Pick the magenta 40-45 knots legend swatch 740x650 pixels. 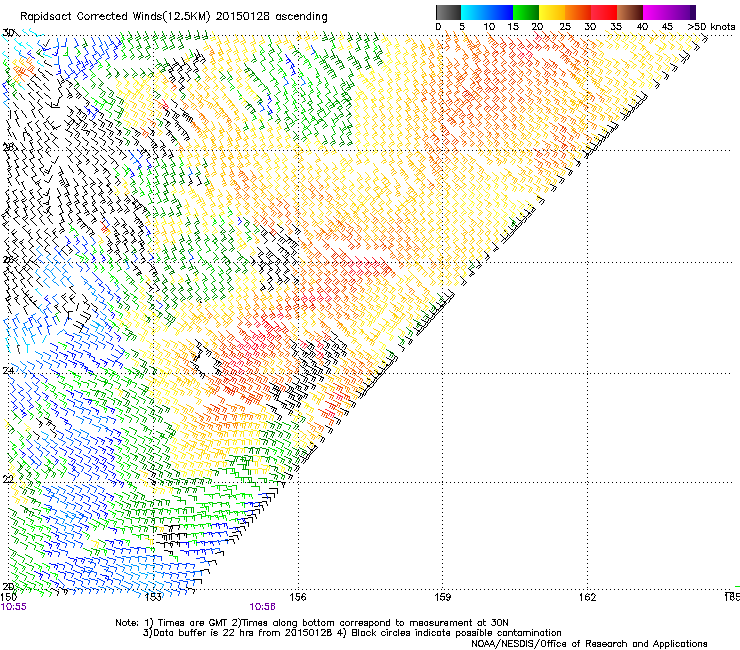click(x=656, y=12)
